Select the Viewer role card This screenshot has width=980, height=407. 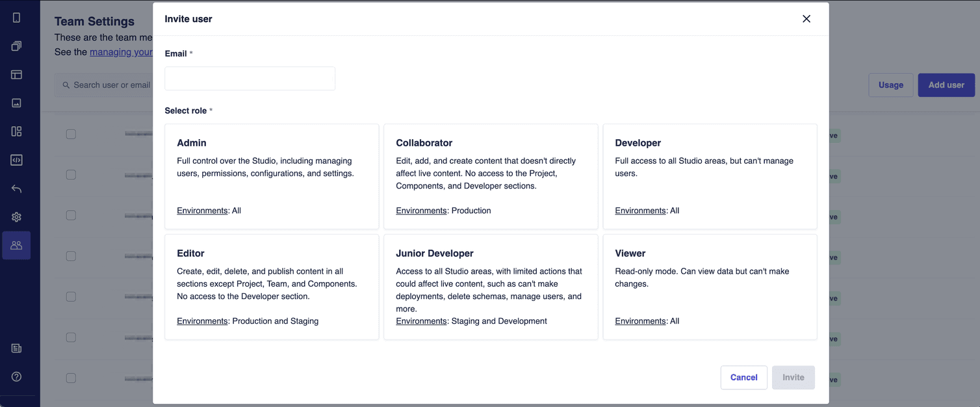click(x=710, y=287)
